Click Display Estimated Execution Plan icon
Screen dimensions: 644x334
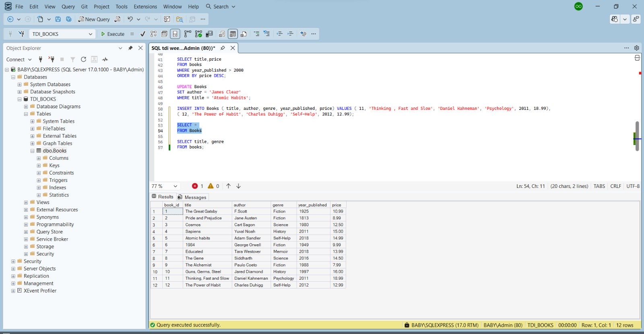tap(153, 34)
